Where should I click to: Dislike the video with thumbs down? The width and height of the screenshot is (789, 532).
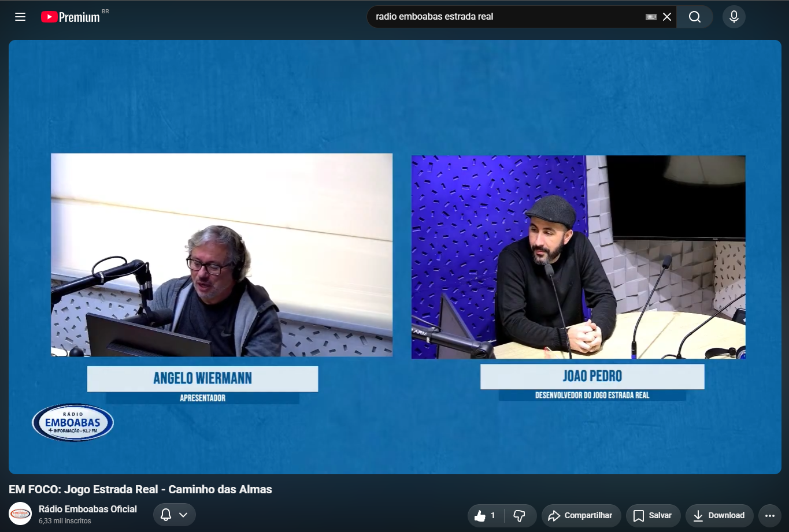(520, 516)
